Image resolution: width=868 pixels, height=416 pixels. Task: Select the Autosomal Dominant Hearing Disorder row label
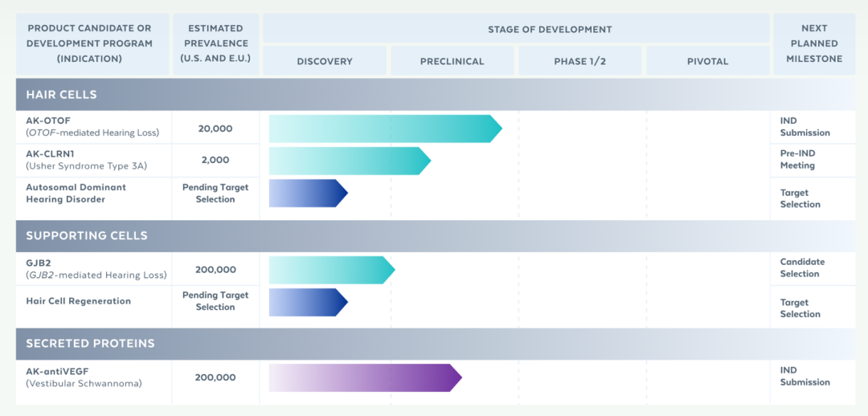(x=76, y=193)
